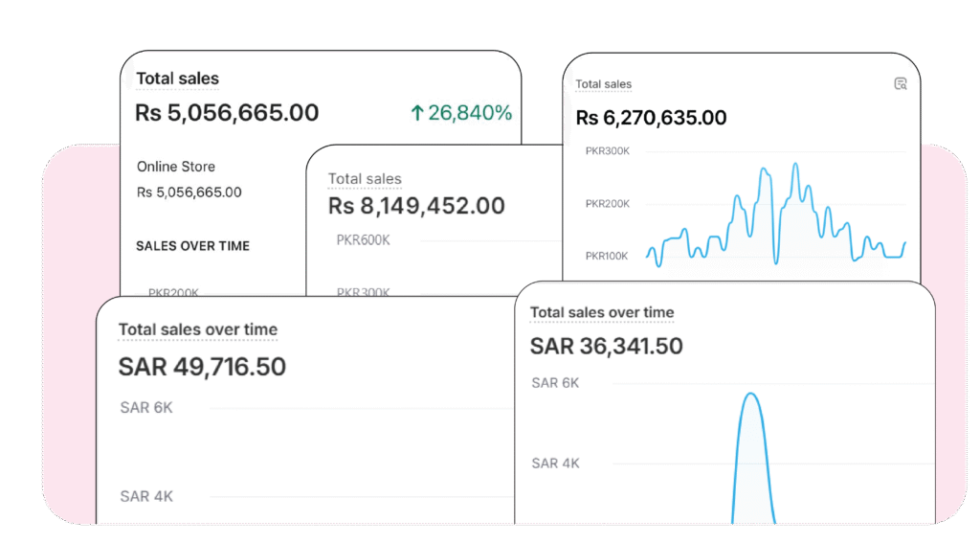Select the Rs 5,056,665.00 headline amount

[x=227, y=113]
